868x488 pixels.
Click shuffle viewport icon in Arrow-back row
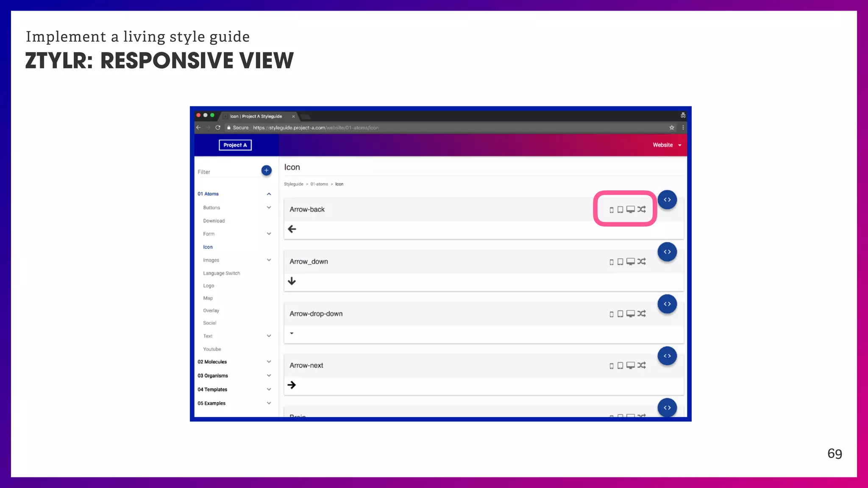[x=642, y=209]
